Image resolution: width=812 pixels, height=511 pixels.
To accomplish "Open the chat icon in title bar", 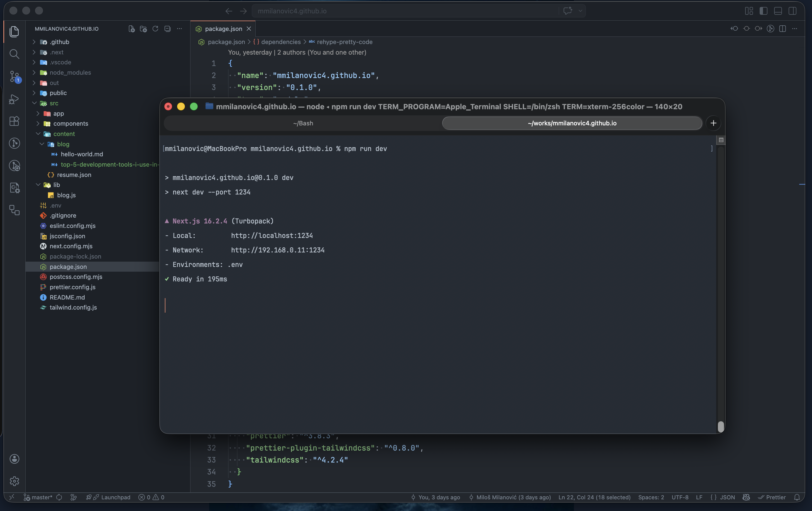I will click(x=568, y=11).
